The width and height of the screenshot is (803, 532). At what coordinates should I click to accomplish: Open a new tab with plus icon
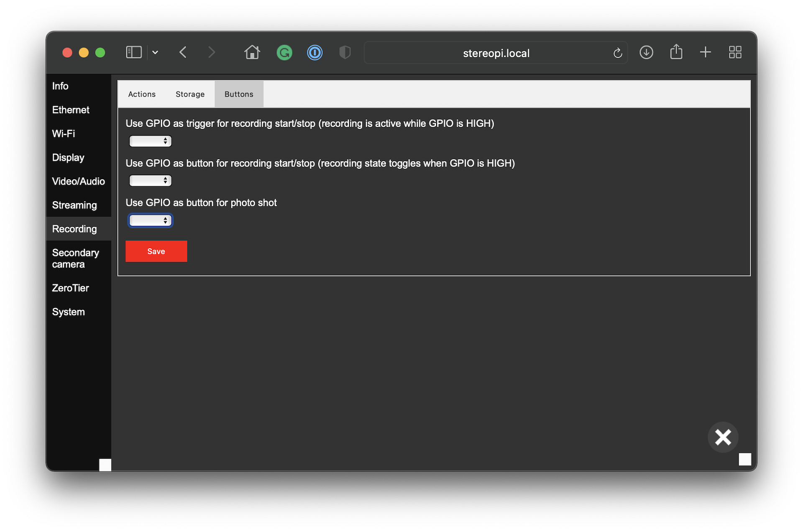point(705,52)
